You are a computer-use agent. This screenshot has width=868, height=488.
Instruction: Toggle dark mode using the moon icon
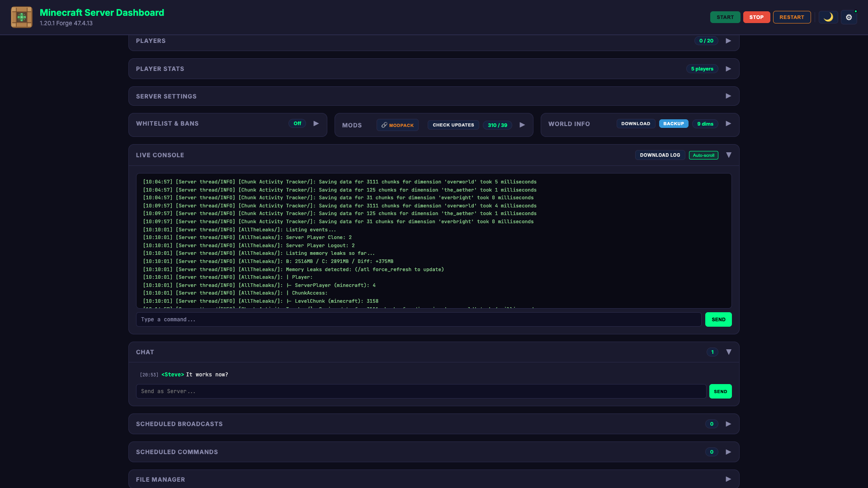click(828, 17)
